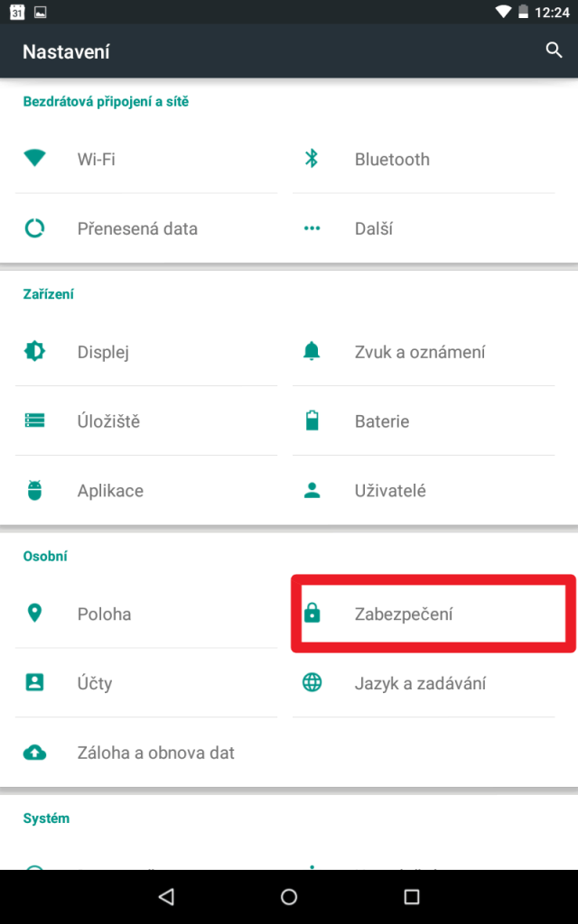The width and height of the screenshot is (578, 924).
Task: Tap the calendar notification in status bar
Action: 18,12
